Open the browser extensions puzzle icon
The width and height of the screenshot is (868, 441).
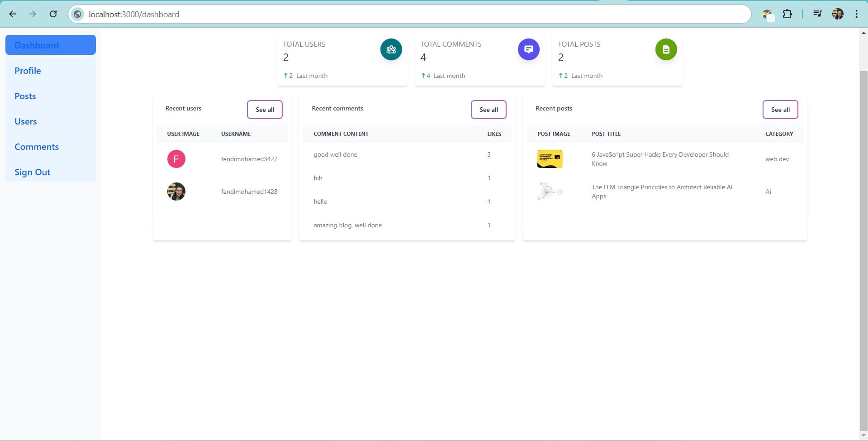coord(787,14)
